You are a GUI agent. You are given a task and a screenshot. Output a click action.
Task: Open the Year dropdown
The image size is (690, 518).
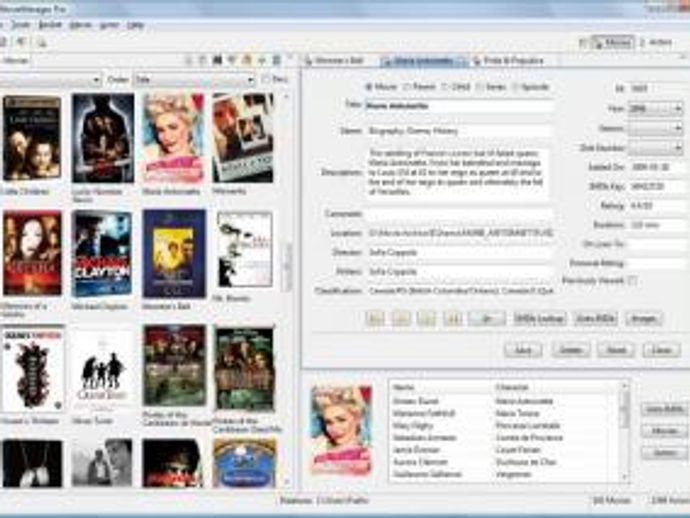pyautogui.click(x=655, y=108)
